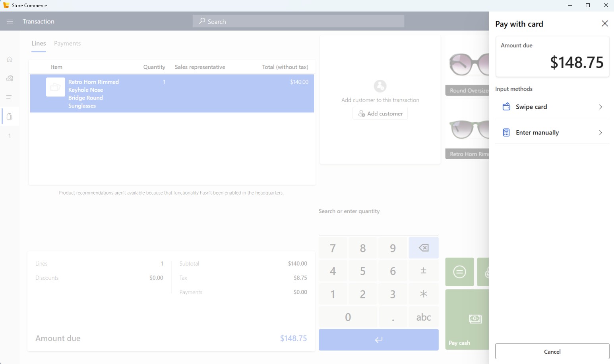Screen dimensions: 614x364
Task: Select the Retro Horn Rimmed Sunglasses line item
Action: [x=172, y=94]
